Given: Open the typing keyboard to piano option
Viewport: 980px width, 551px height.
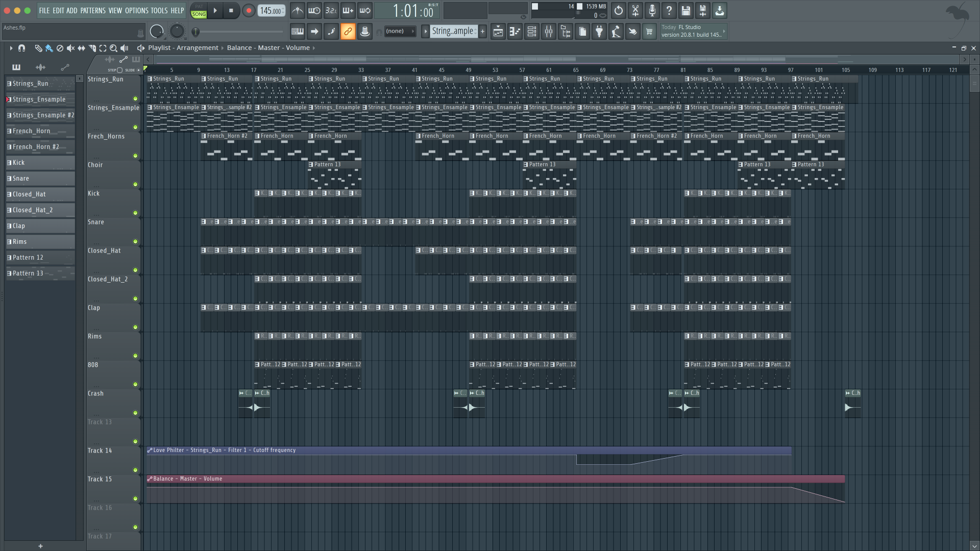Looking at the screenshot, I should [298, 32].
